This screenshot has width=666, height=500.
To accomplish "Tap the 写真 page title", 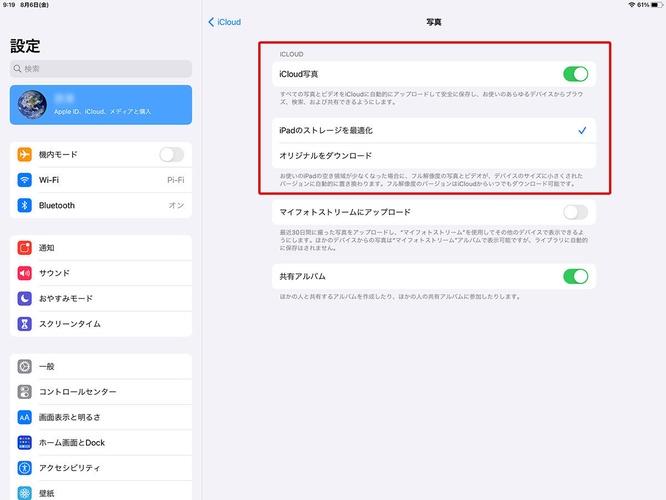I will tap(434, 22).
